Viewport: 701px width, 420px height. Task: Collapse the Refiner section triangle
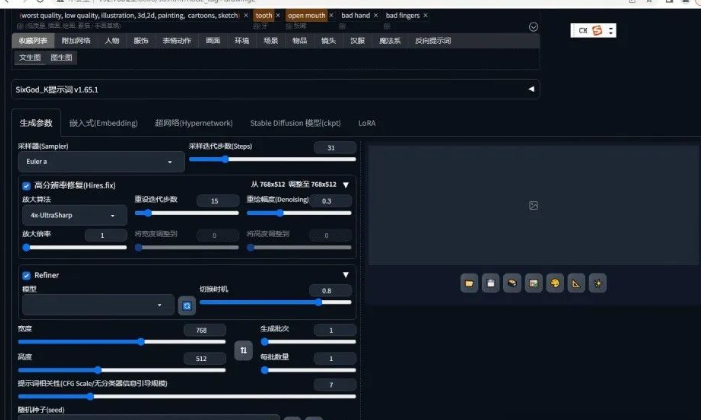[x=346, y=275]
